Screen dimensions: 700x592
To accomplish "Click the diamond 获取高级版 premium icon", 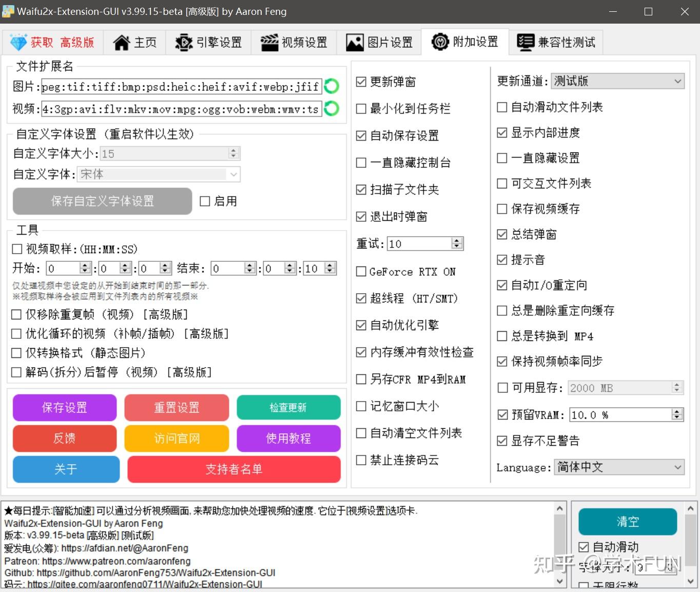I will click(18, 42).
